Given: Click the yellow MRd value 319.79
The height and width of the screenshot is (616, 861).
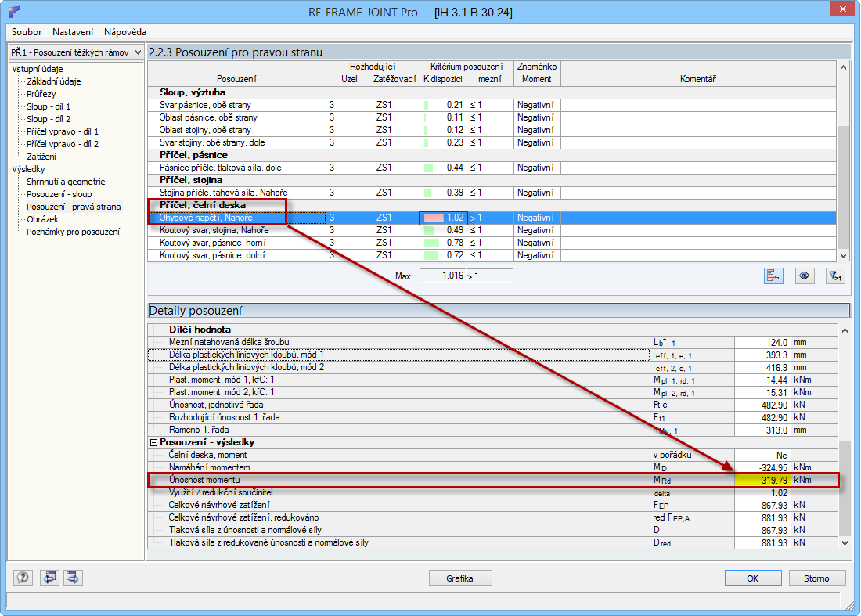Looking at the screenshot, I should point(762,480).
